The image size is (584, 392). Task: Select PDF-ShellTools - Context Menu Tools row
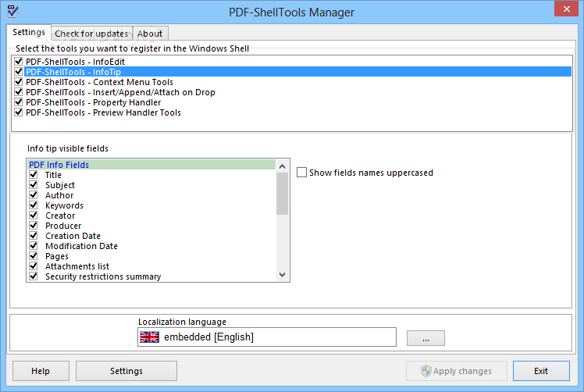(x=99, y=82)
